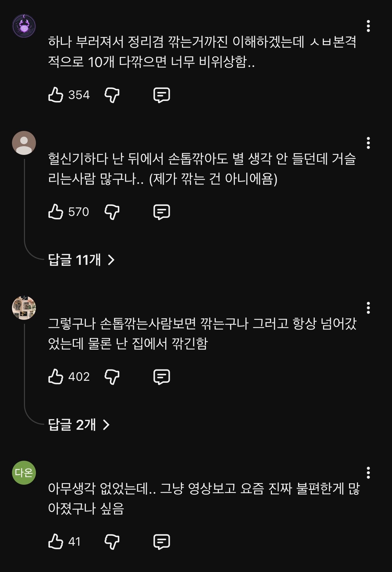Viewport: 392px width, 572px height.
Task: Open options menu for 354-like comment
Action: click(x=368, y=26)
